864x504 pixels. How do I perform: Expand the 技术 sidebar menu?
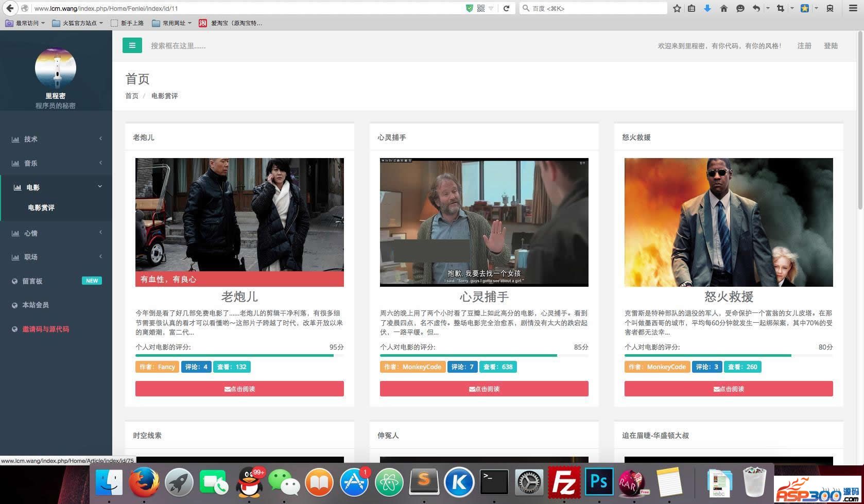(x=56, y=139)
